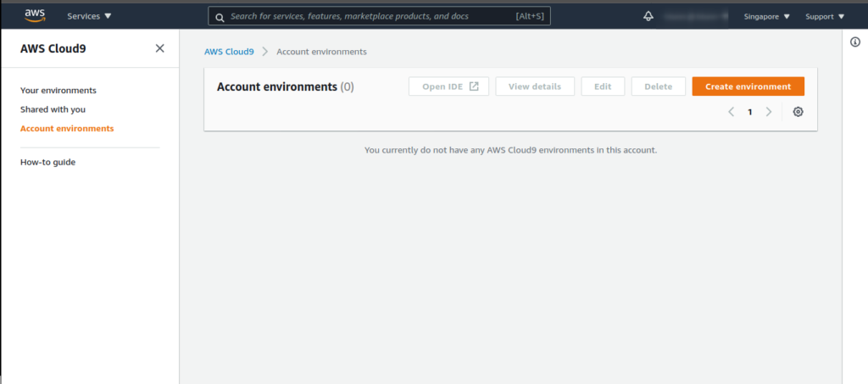Expand the Services dropdown menu
This screenshot has height=384, width=868.
[x=89, y=16]
